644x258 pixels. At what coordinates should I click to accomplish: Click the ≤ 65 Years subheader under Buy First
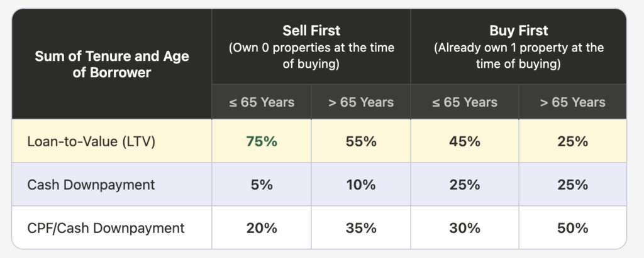click(x=465, y=102)
